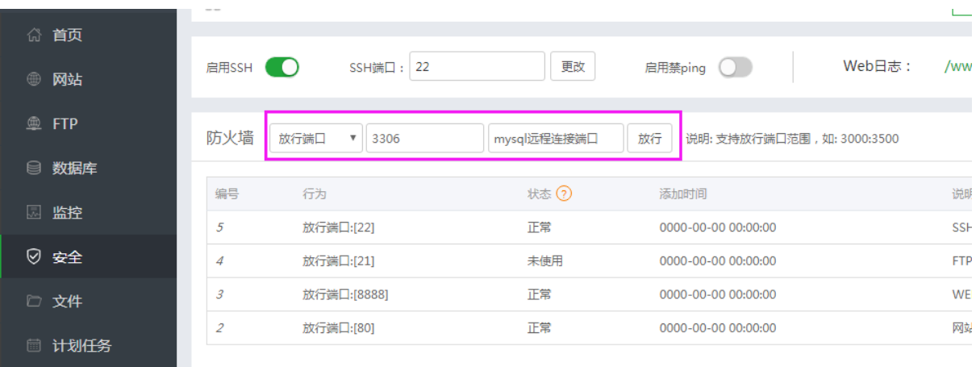980x367 pixels.
Task: Open the 放行端口 dropdown
Action: point(316,139)
